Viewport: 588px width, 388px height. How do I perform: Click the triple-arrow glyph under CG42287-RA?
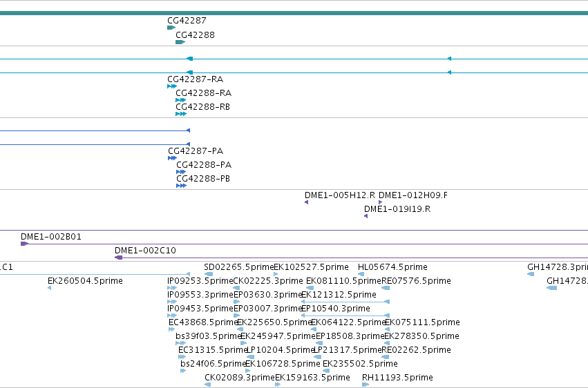[172, 86]
